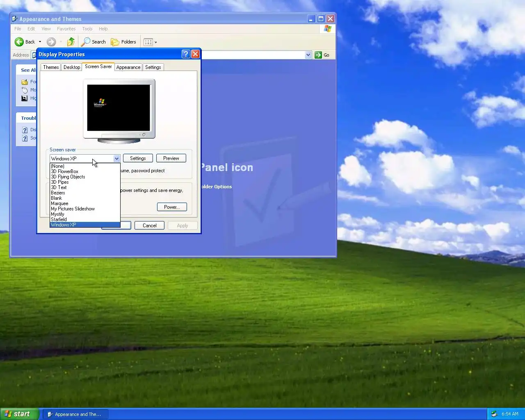This screenshot has height=420, width=525.
Task: Open Back button history dropdown arrow
Action: 40,42
